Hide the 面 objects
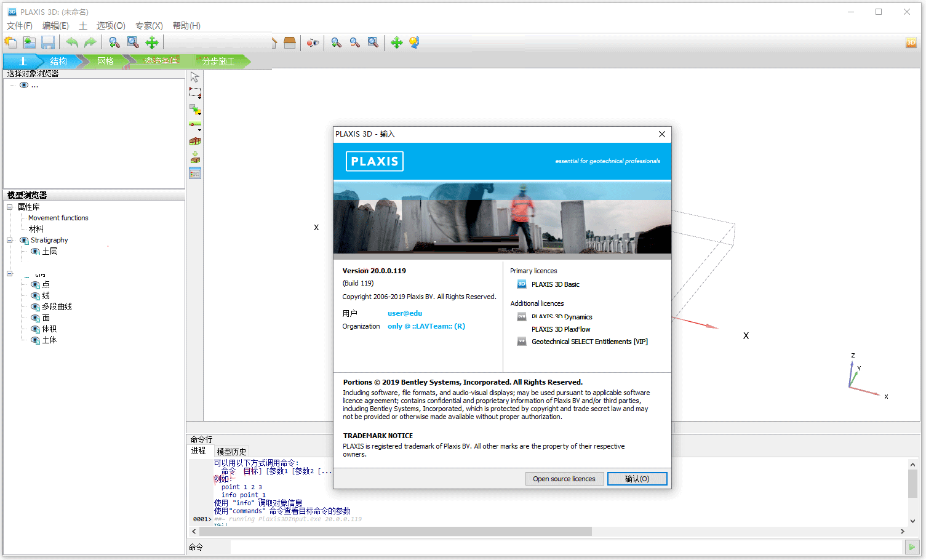 (x=36, y=318)
